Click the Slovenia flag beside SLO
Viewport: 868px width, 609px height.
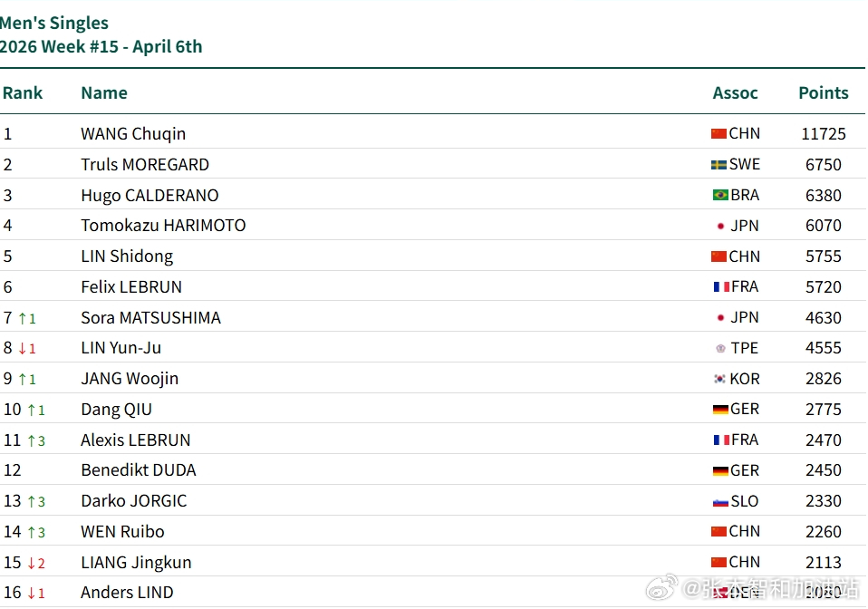coord(720,501)
